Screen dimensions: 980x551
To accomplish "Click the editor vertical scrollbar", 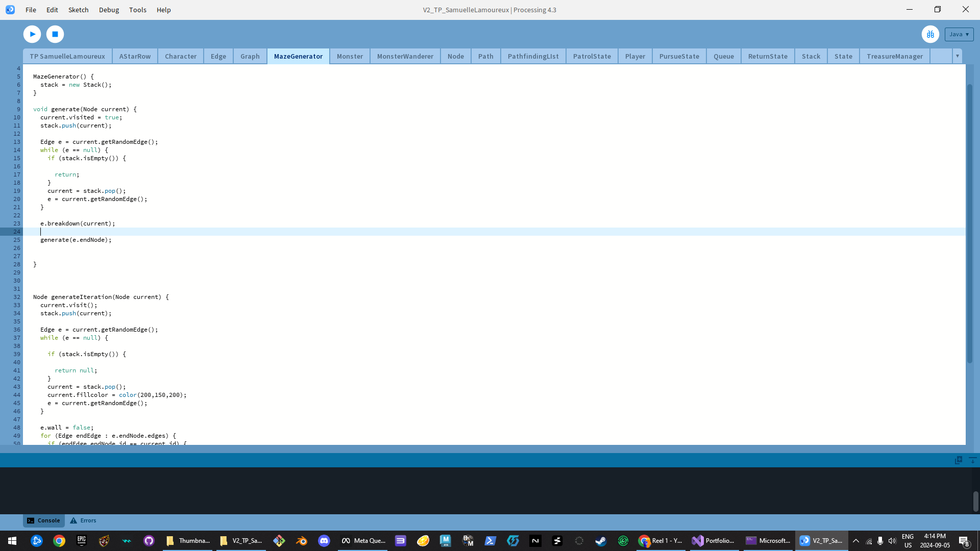I will (969, 223).
